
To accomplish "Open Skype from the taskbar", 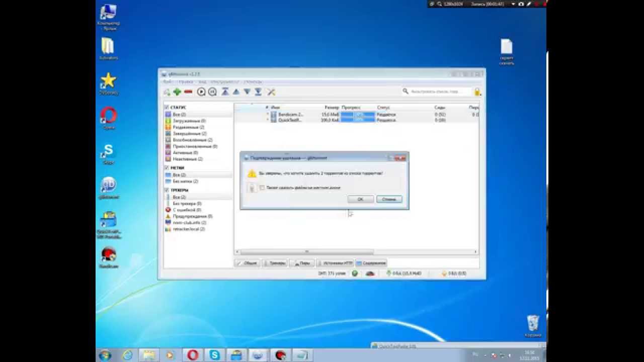I will (215, 355).
